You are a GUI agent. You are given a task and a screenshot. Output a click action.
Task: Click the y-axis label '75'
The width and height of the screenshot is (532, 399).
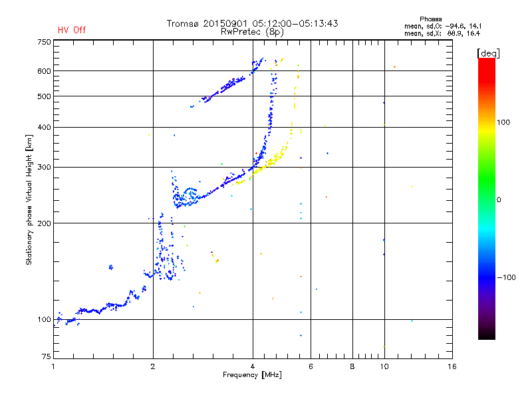tap(47, 356)
